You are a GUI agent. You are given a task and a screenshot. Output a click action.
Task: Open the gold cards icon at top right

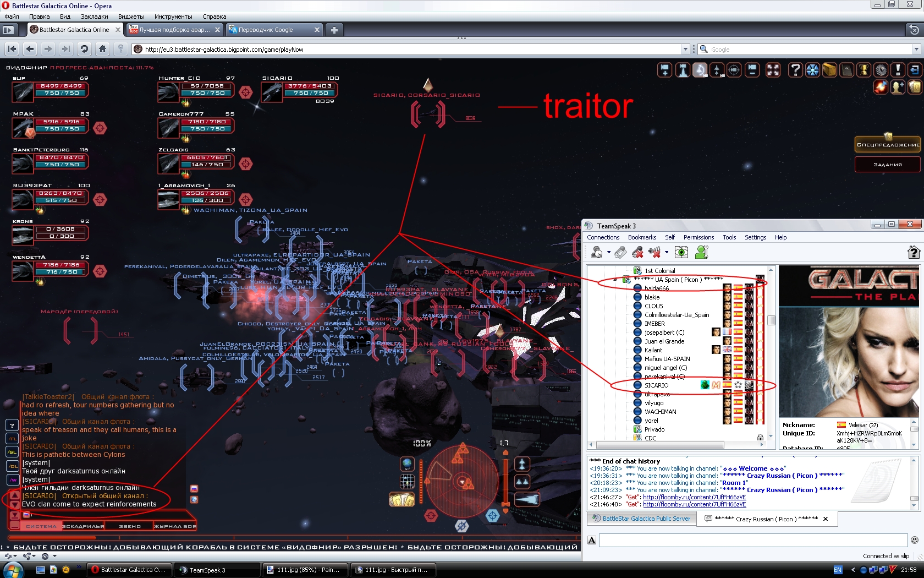pyautogui.click(x=915, y=87)
